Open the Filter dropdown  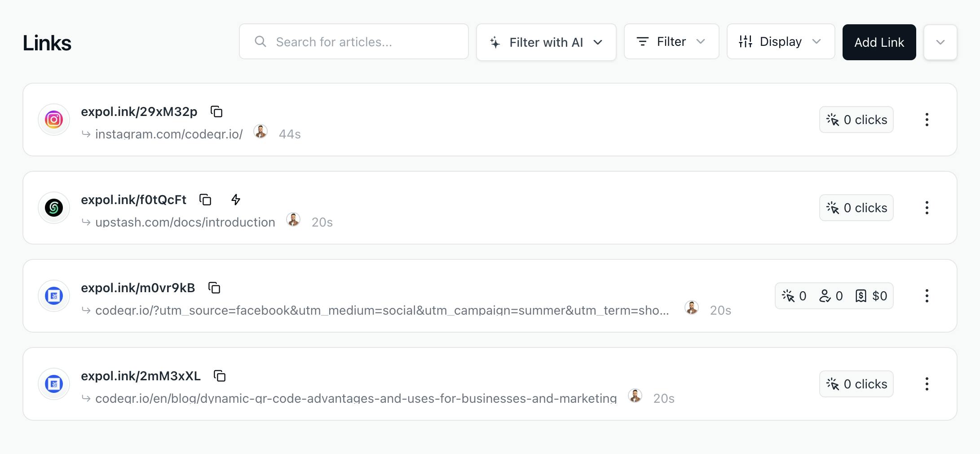click(x=671, y=42)
